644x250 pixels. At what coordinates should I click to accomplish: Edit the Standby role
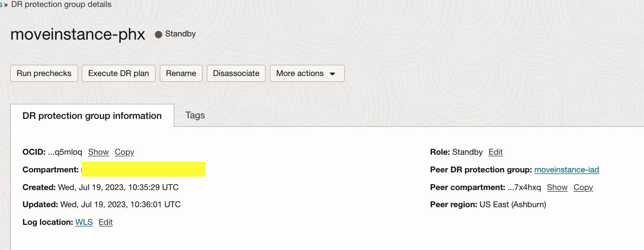click(495, 152)
